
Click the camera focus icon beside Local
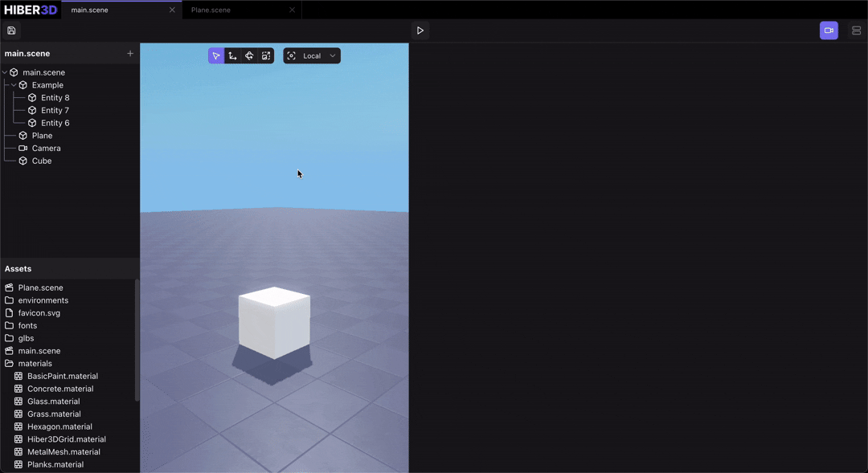(x=291, y=55)
